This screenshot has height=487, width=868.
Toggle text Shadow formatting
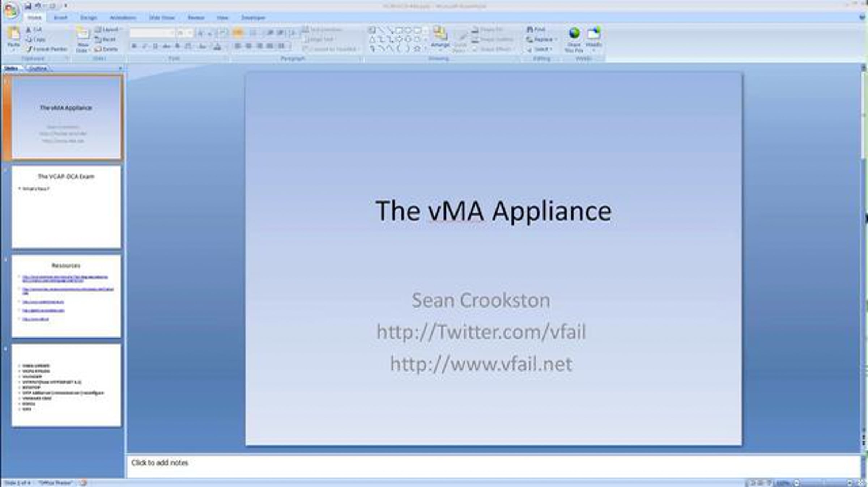pyautogui.click(x=178, y=46)
